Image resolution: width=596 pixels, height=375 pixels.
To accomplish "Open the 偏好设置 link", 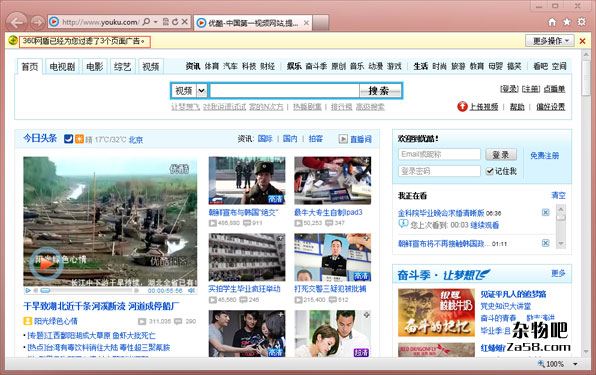I will point(550,107).
